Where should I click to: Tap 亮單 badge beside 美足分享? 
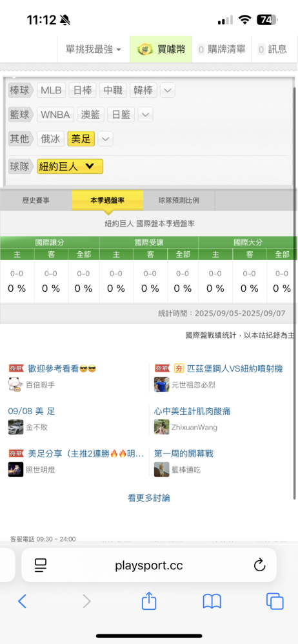[x=17, y=453]
